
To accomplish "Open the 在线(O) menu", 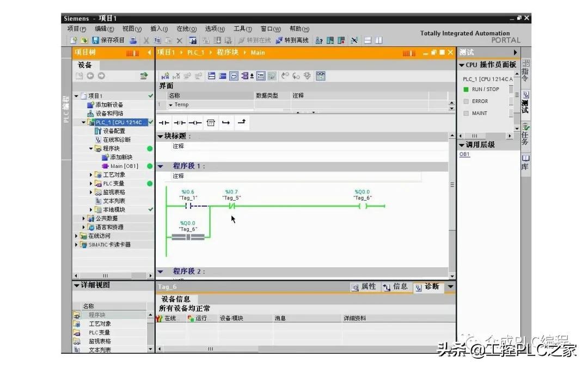I will tap(186, 29).
